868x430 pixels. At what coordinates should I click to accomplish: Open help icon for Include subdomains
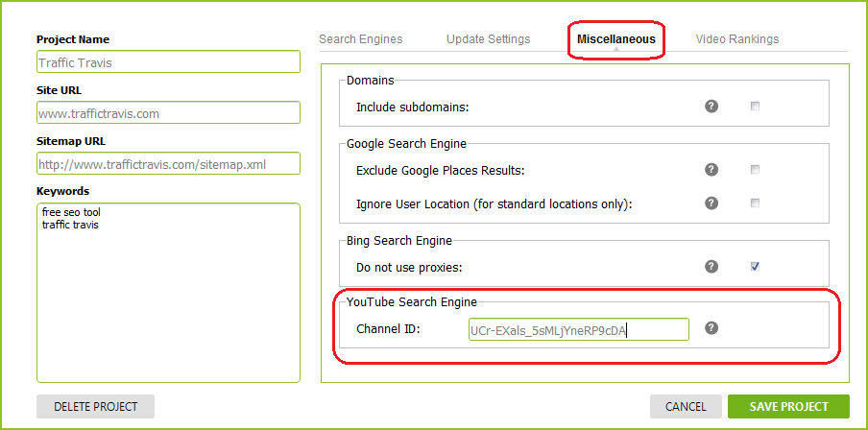[x=711, y=107]
